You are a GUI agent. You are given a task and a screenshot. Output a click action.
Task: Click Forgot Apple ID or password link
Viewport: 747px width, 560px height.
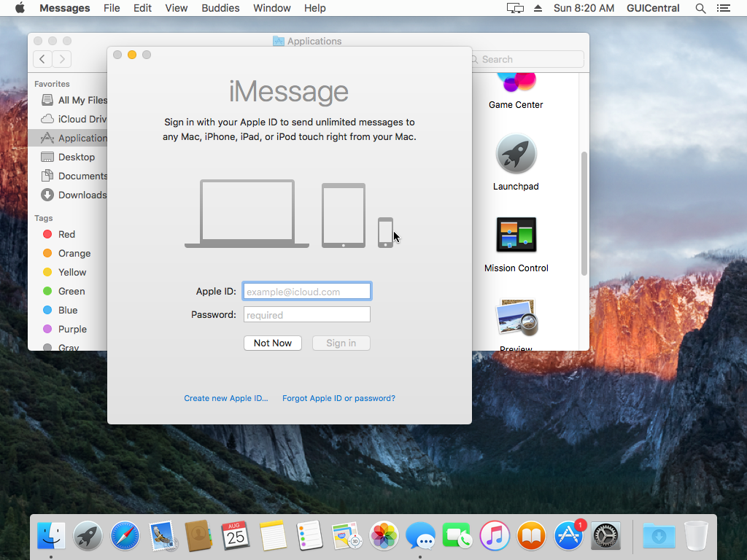338,398
